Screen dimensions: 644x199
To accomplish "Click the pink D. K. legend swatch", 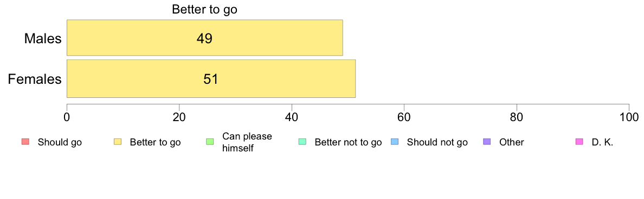I will (x=579, y=142).
